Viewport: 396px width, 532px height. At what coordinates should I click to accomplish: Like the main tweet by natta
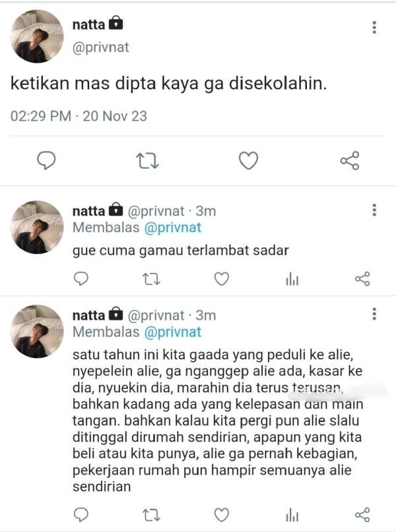tap(247, 160)
